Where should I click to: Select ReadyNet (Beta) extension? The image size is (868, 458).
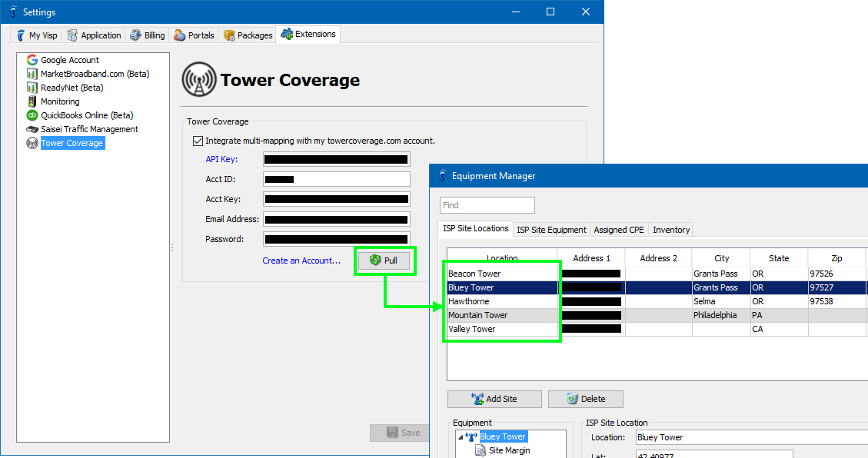[x=72, y=88]
